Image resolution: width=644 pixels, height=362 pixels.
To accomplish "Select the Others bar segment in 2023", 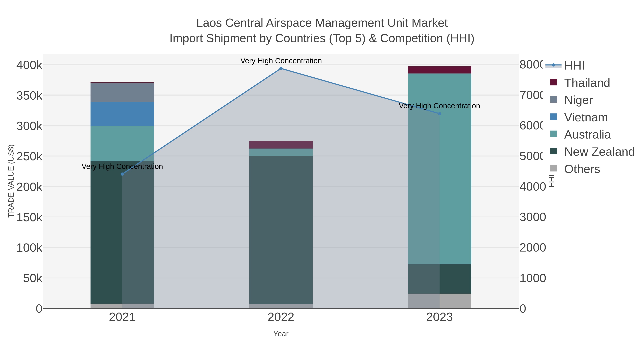I will [440, 301].
